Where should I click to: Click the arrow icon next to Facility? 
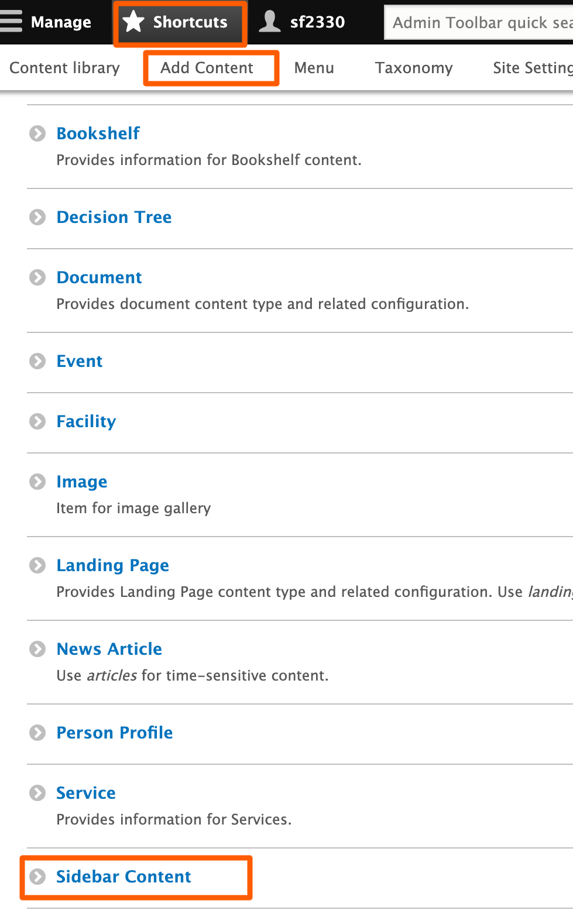click(37, 421)
